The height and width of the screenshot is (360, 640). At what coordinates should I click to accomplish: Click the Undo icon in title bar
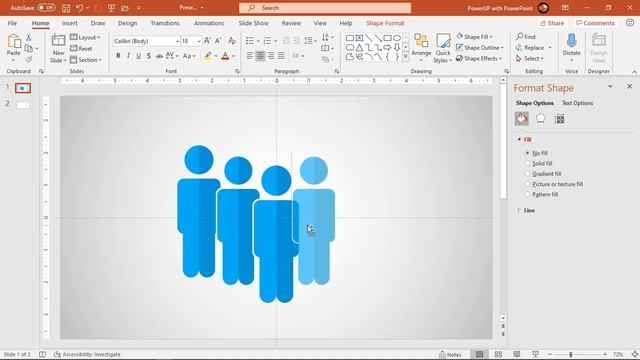(x=80, y=8)
